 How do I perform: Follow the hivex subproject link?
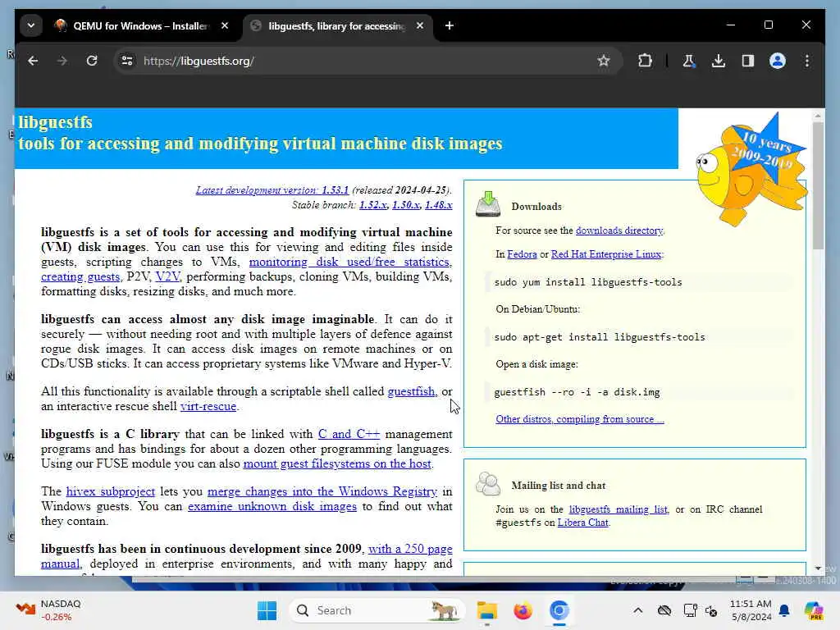pyautogui.click(x=111, y=492)
